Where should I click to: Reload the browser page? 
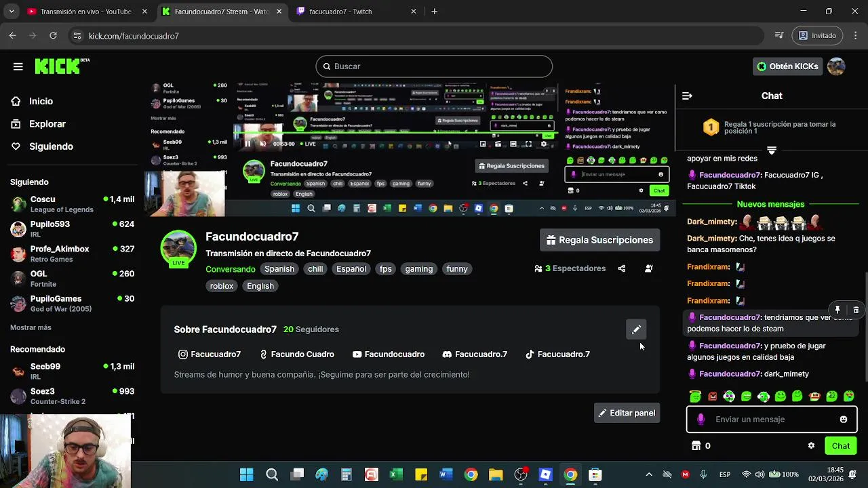pyautogui.click(x=53, y=35)
